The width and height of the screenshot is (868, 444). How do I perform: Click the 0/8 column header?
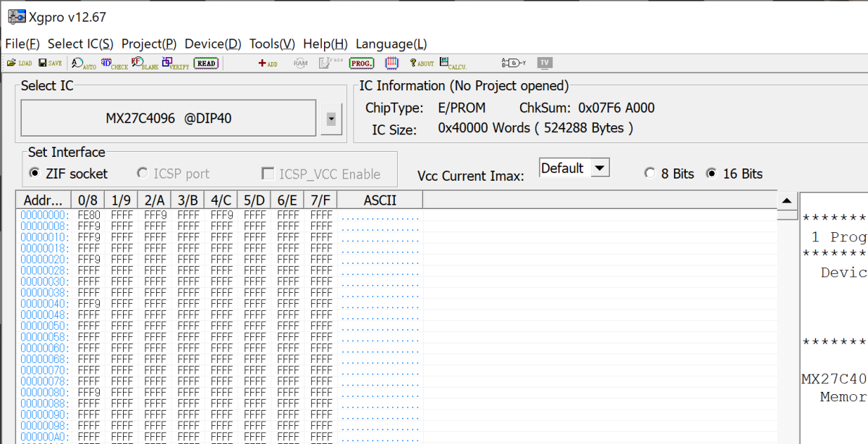click(x=88, y=200)
